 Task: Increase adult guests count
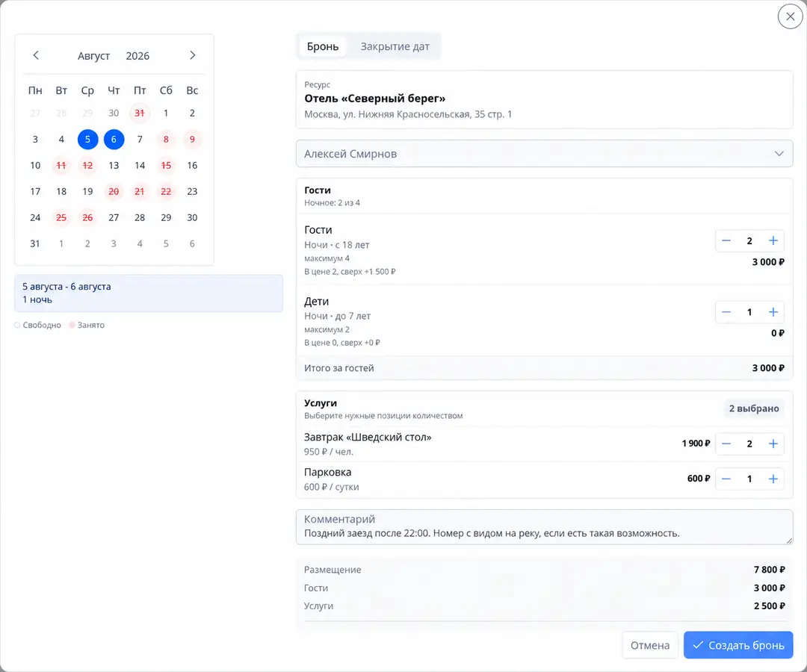pos(773,240)
